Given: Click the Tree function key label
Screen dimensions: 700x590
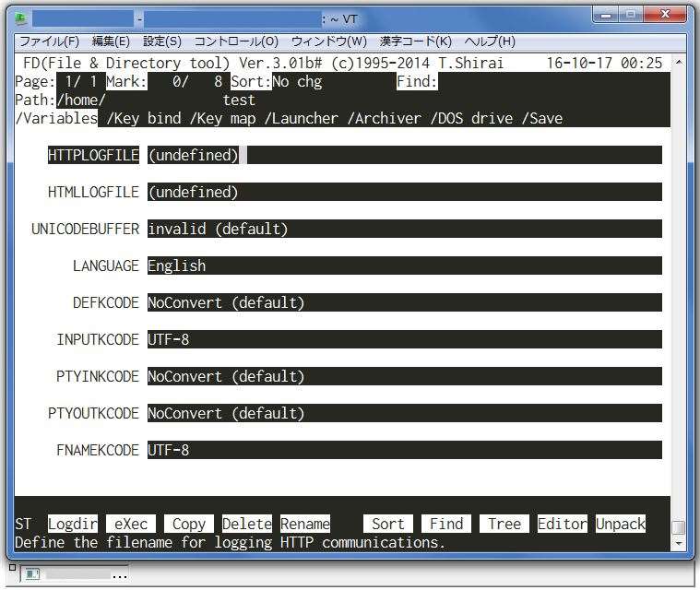Looking at the screenshot, I should coord(504,524).
